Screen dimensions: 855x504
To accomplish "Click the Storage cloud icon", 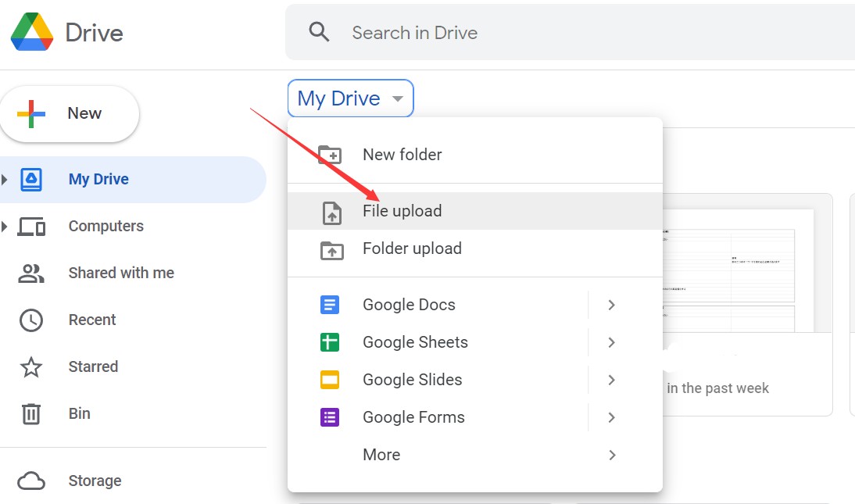I will pyautogui.click(x=31, y=481).
